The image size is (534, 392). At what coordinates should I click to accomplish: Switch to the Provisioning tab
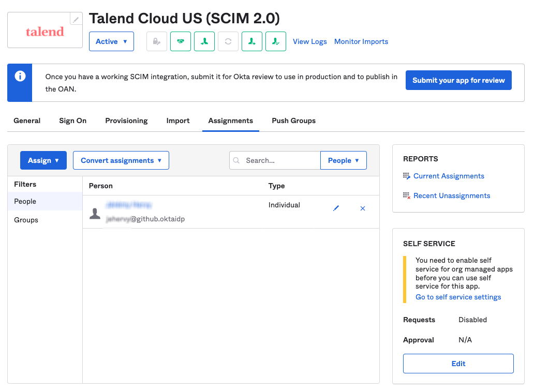pyautogui.click(x=126, y=120)
